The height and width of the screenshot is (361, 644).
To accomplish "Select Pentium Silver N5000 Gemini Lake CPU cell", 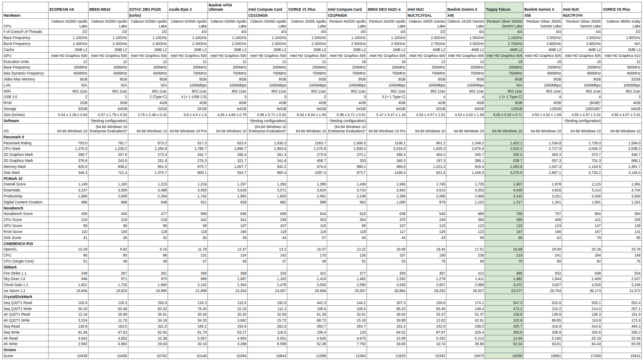I will point(504,24).
